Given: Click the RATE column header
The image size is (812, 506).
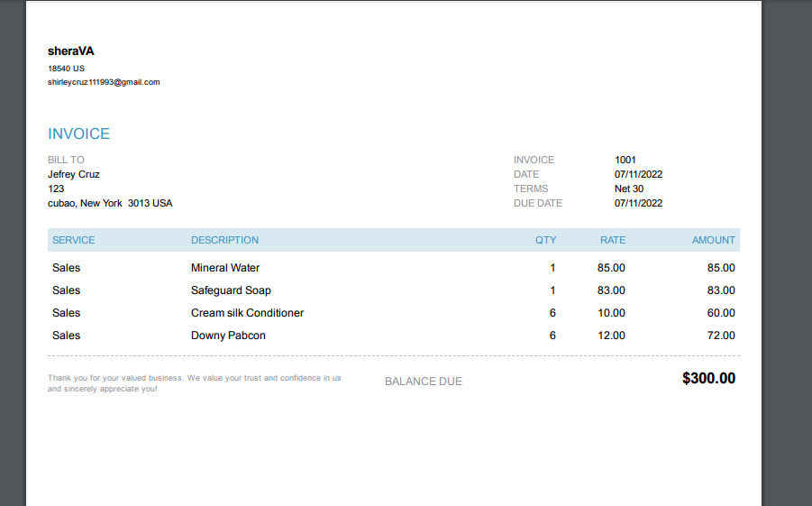Looking at the screenshot, I should point(613,240).
